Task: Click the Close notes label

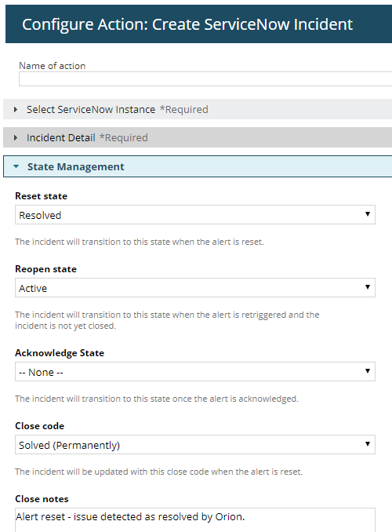Action: 42,499
